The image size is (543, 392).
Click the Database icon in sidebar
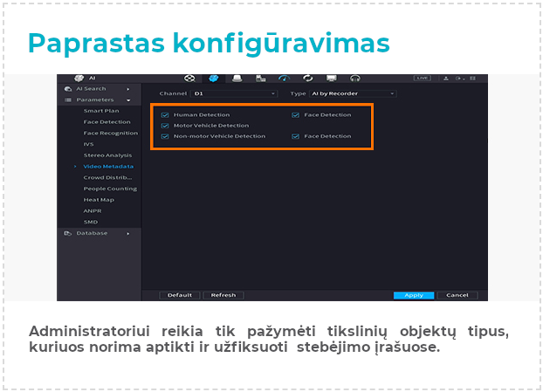click(x=67, y=233)
